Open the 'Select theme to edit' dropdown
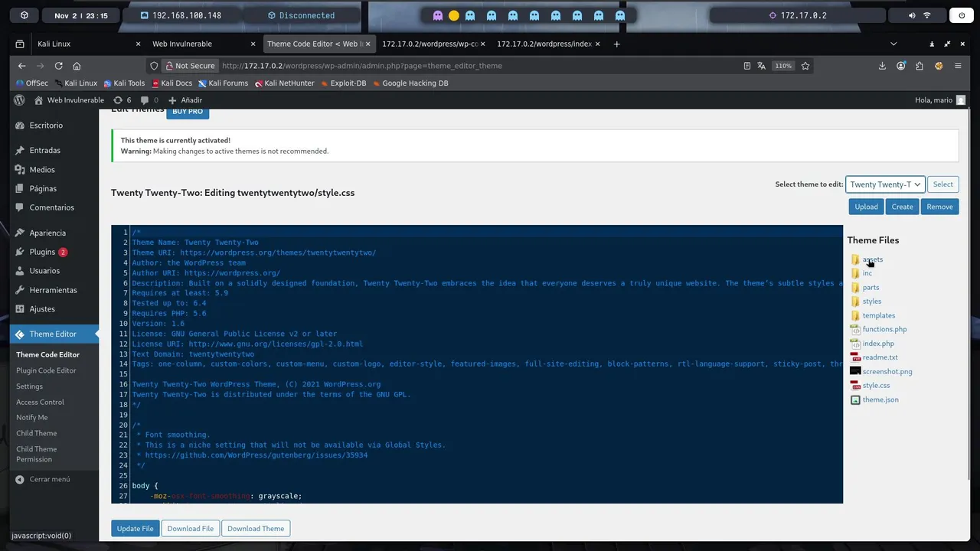This screenshot has width=980, height=551. click(885, 184)
